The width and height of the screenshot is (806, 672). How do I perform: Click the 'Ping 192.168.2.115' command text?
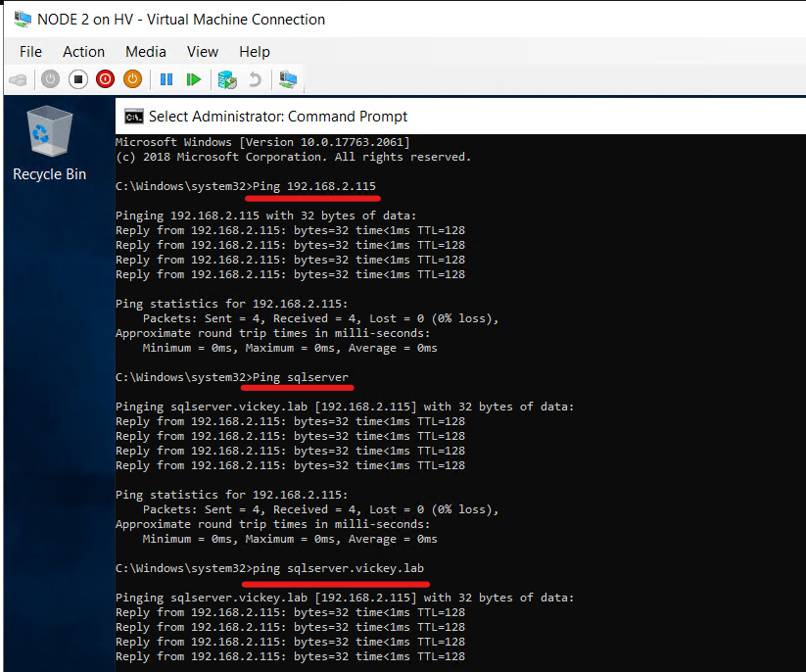(x=314, y=186)
